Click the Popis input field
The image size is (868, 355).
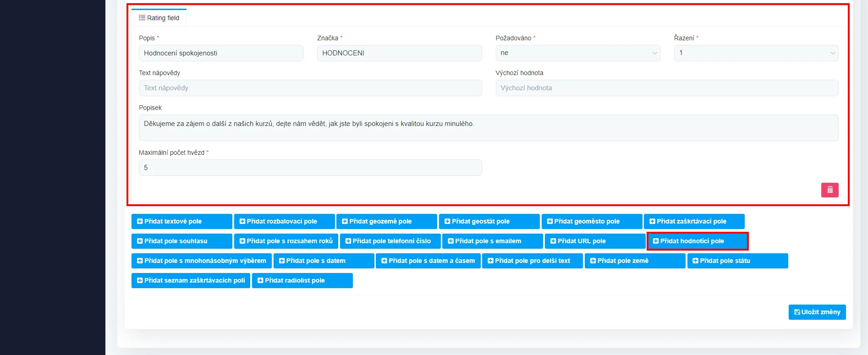221,53
